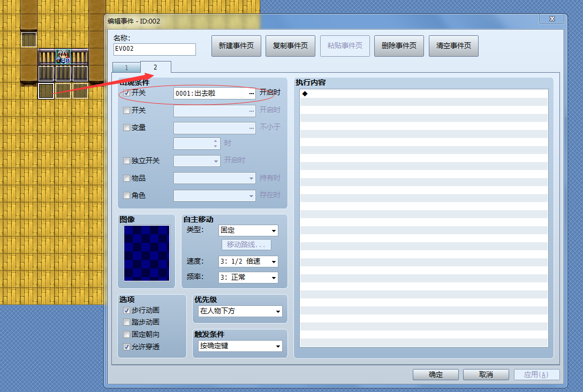Enable the 物品 condition checkbox

point(127,178)
